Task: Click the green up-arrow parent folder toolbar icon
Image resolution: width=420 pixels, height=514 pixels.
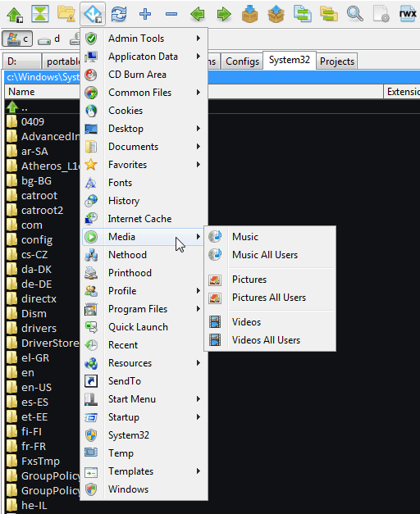Action: point(14,14)
